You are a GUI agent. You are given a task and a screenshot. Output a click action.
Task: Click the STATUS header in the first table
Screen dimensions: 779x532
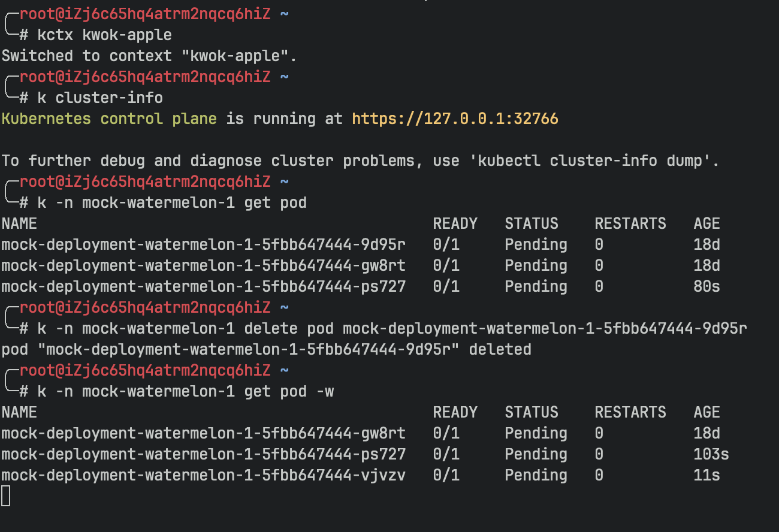[531, 223]
